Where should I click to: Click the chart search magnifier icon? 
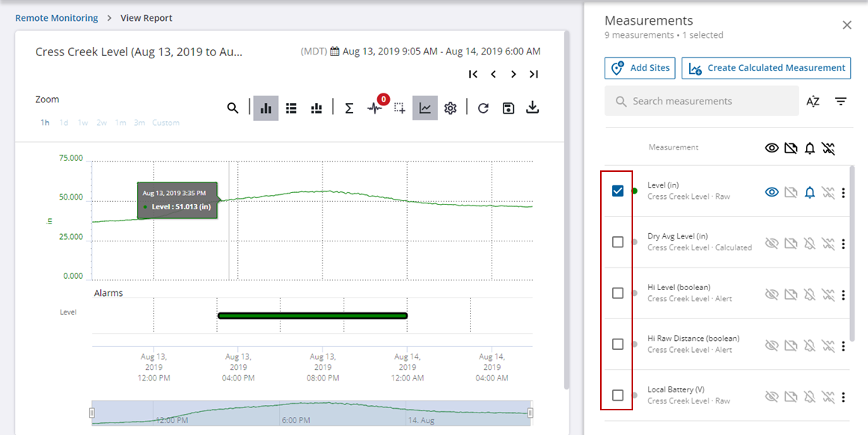(x=233, y=108)
